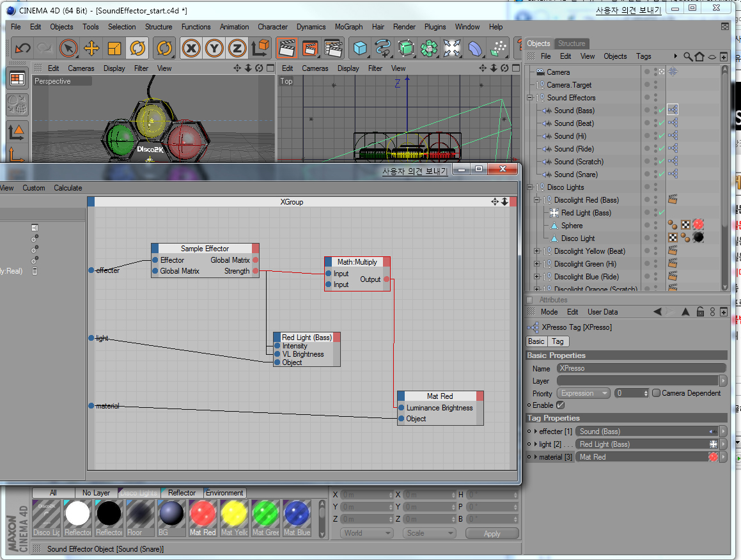Viewport: 741px width, 560px height.
Task: Collapse Discolight Red (Bass) hierarchy
Action: coord(537,200)
